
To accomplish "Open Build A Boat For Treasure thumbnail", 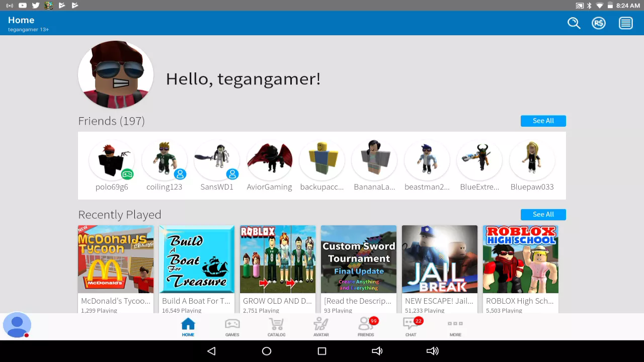I will coord(197,259).
